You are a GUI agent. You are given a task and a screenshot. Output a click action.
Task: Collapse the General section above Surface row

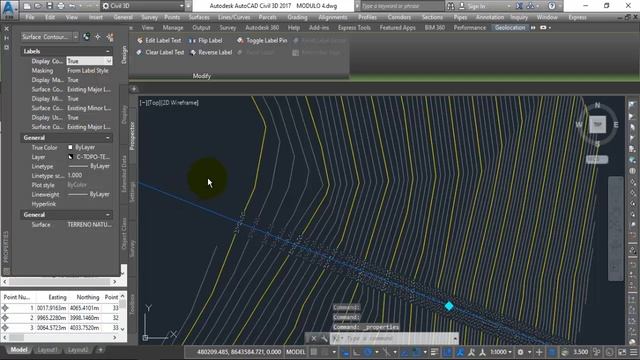108,215
